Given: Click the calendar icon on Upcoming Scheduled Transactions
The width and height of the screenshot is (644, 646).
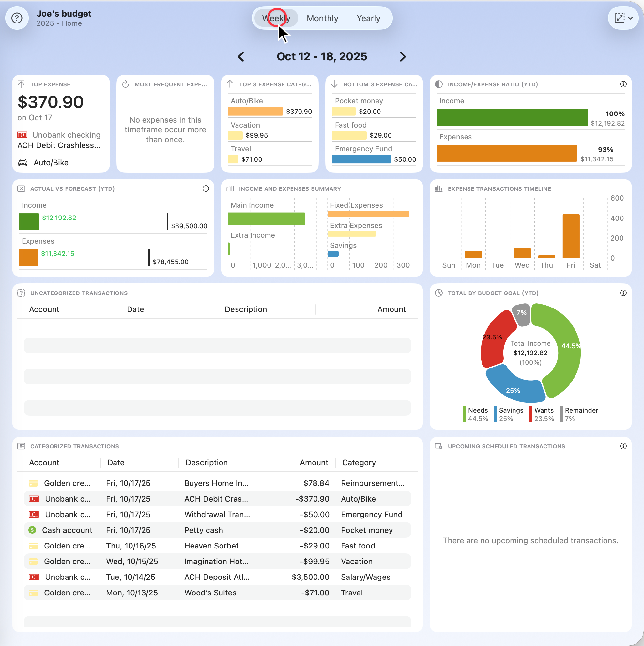Looking at the screenshot, I should point(438,446).
